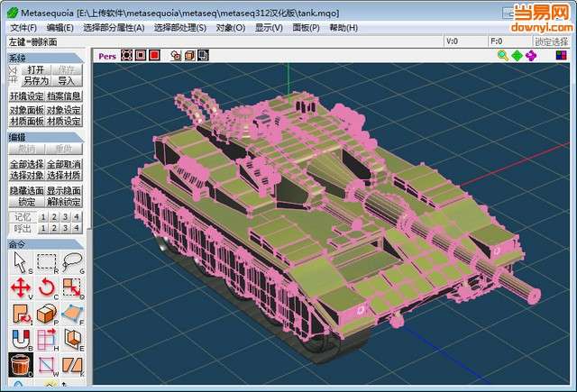Choose the Lasso selection tool (G)
577x392 pixels.
pyautogui.click(x=72, y=262)
